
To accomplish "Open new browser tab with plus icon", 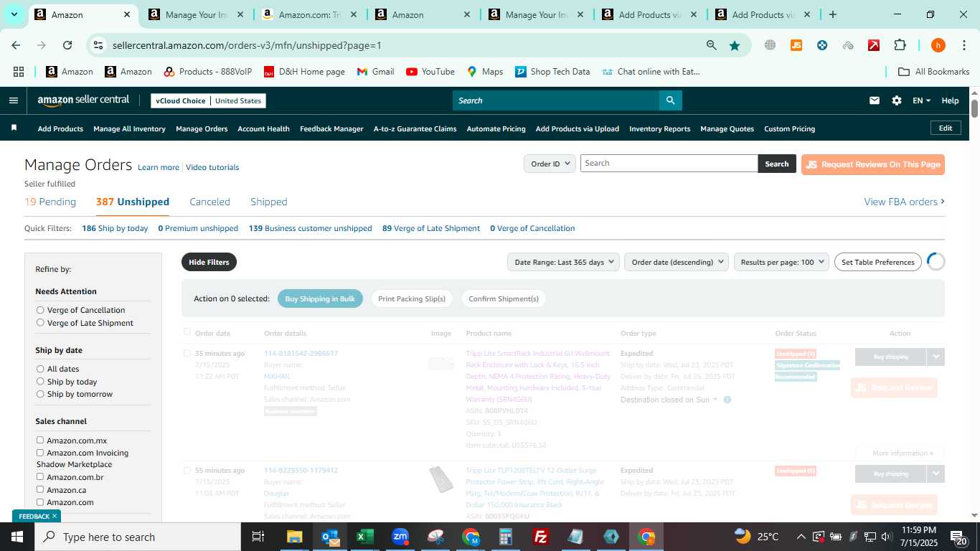I will pos(832,14).
